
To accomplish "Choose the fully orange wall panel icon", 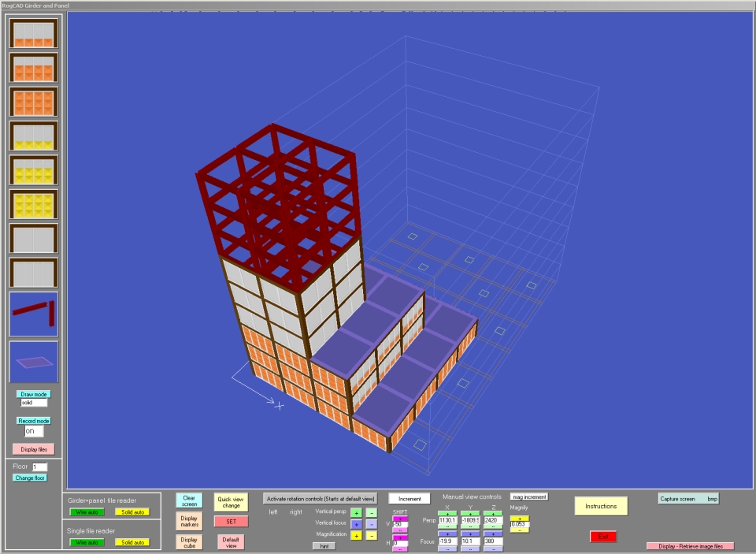I will click(32, 102).
